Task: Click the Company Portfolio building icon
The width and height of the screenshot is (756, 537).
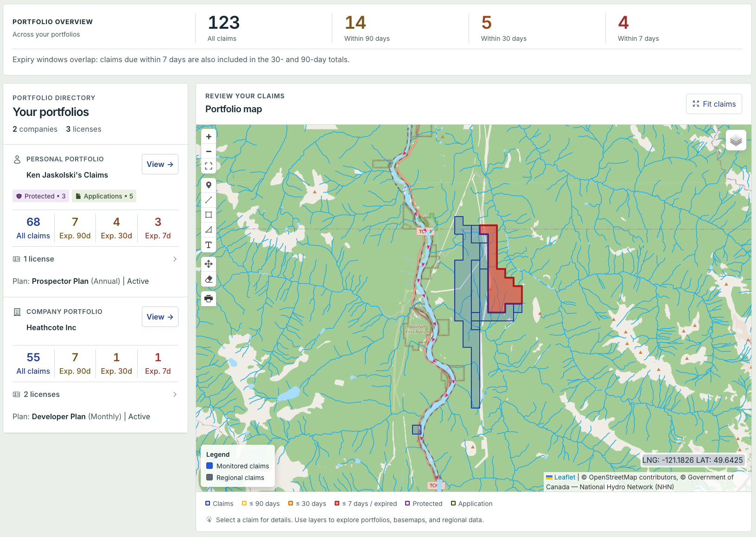Action: pyautogui.click(x=17, y=312)
